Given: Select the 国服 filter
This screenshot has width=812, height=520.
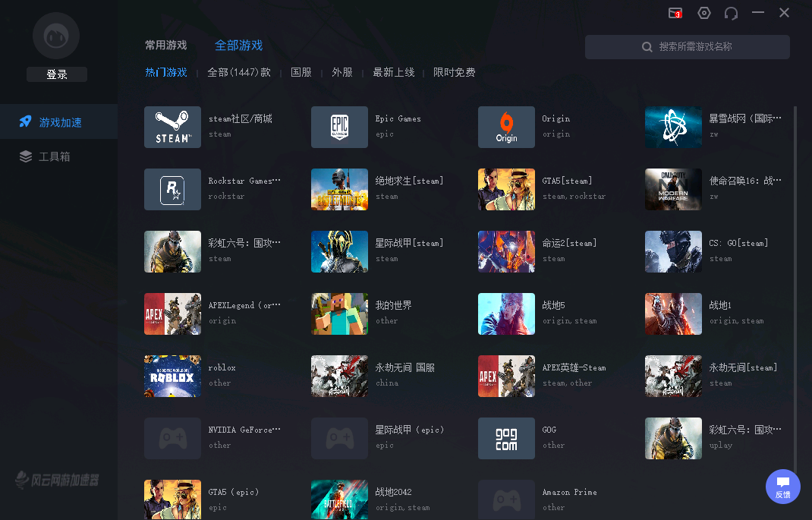Looking at the screenshot, I should (301, 72).
